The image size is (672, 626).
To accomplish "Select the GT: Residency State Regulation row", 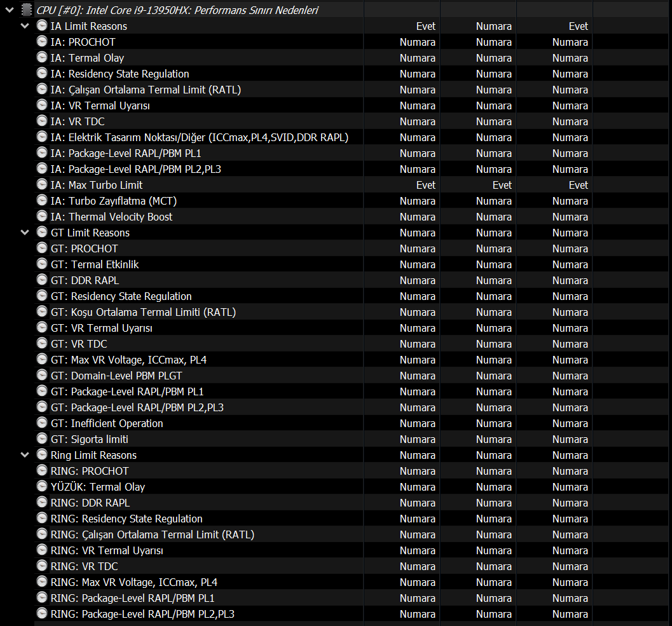I will pos(353,296).
